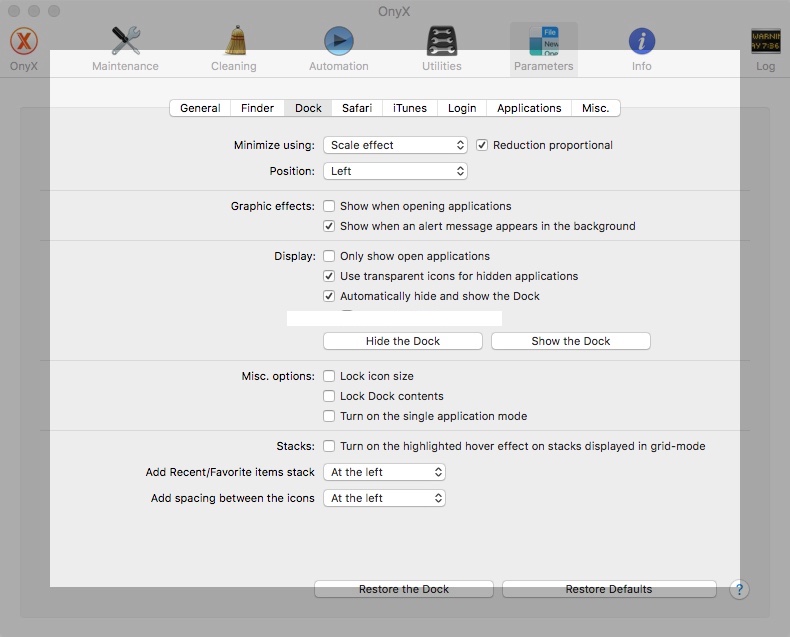Open the OnyX toolbar icon

pos(24,41)
